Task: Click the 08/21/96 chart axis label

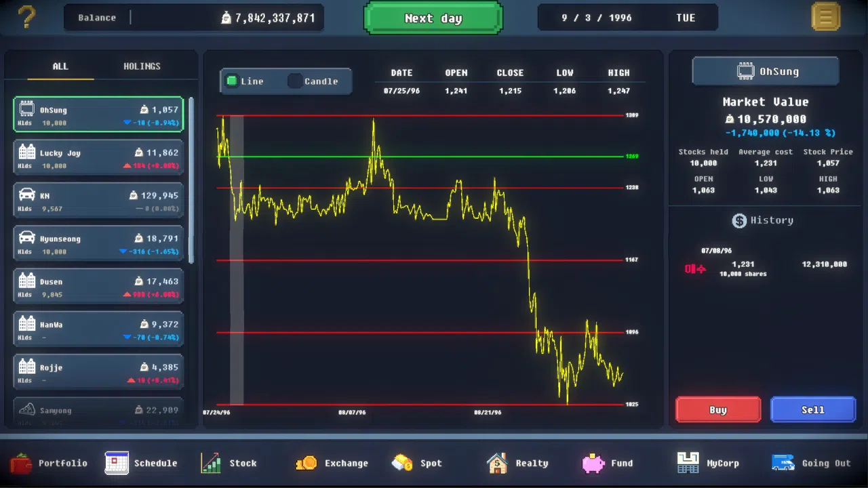Action: (488, 412)
